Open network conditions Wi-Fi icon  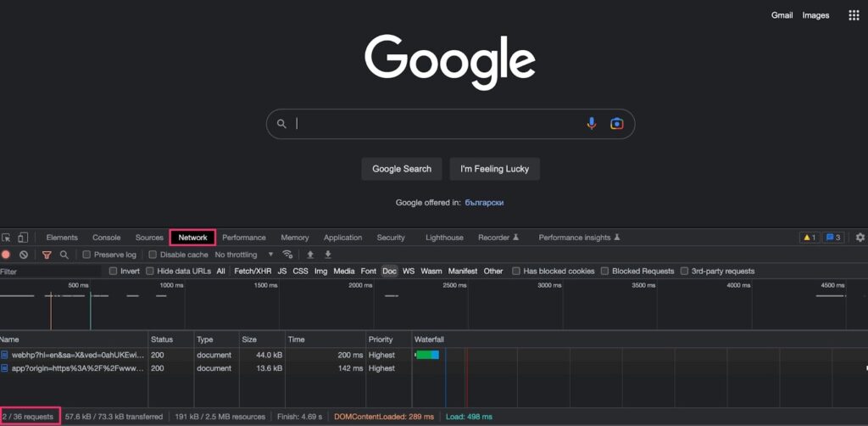tap(287, 255)
